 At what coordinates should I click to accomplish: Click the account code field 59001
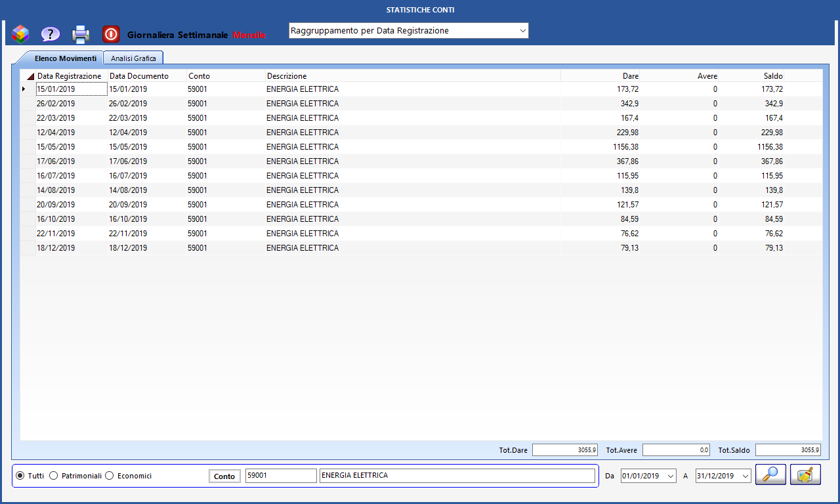tap(280, 476)
